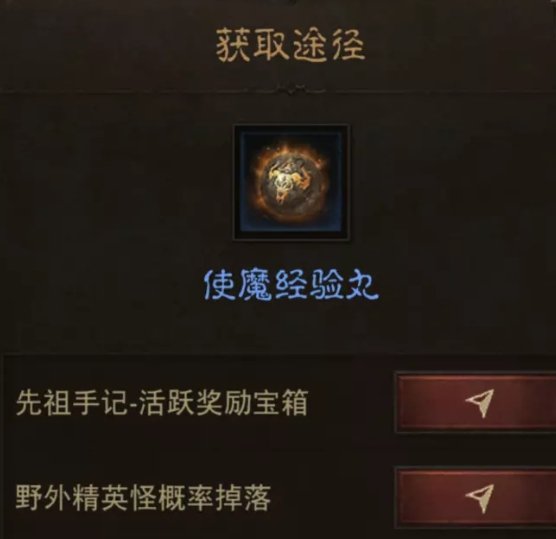
Task: Open the item slot frame around the orb
Action: 291,182
